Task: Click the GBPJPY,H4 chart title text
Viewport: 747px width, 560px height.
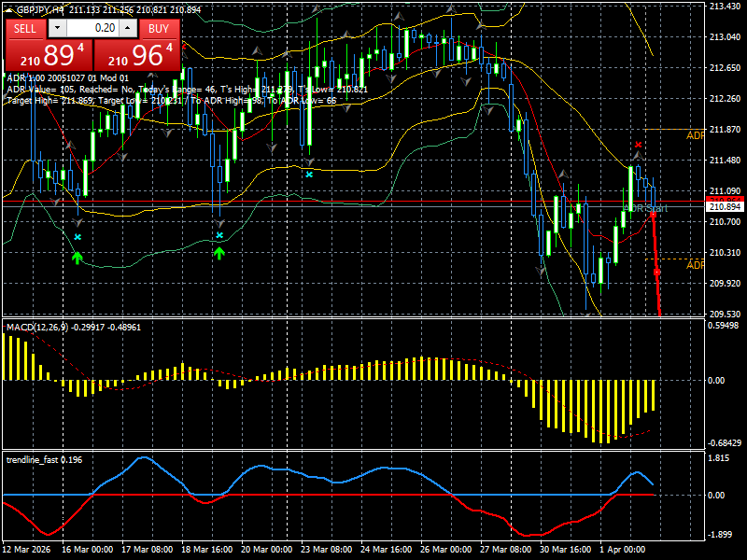Action: click(x=41, y=10)
